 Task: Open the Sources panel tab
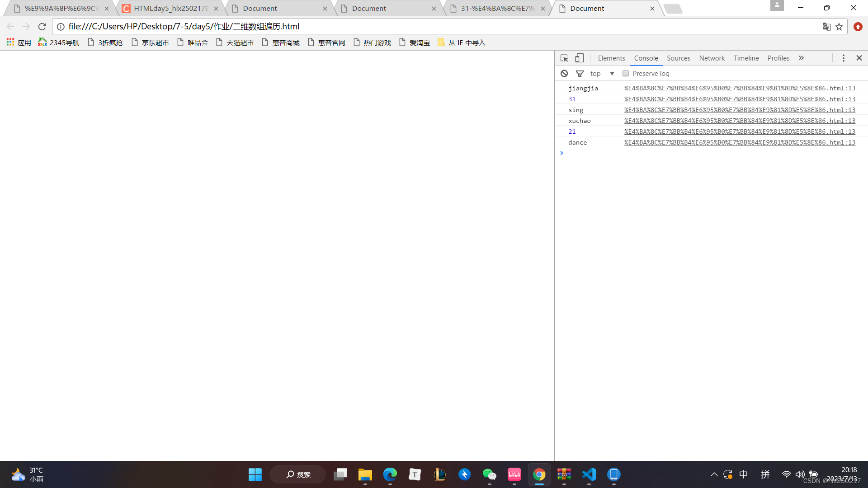coord(678,58)
